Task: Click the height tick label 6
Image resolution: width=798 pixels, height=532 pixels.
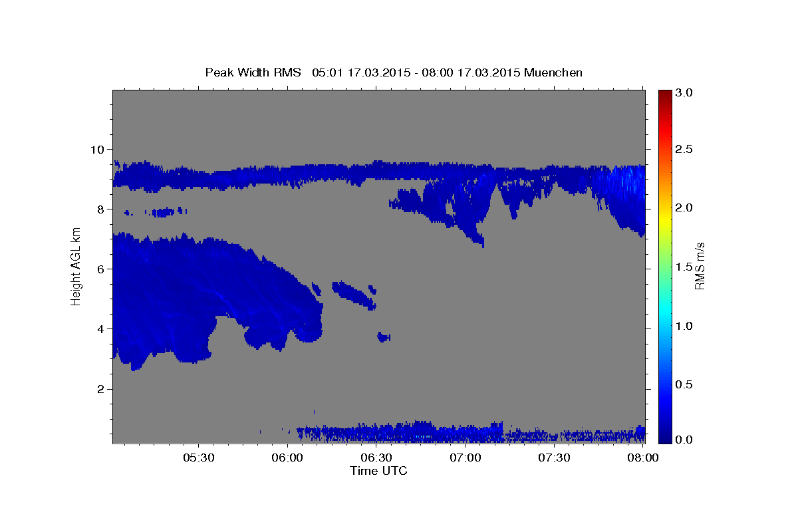Action: [x=101, y=269]
